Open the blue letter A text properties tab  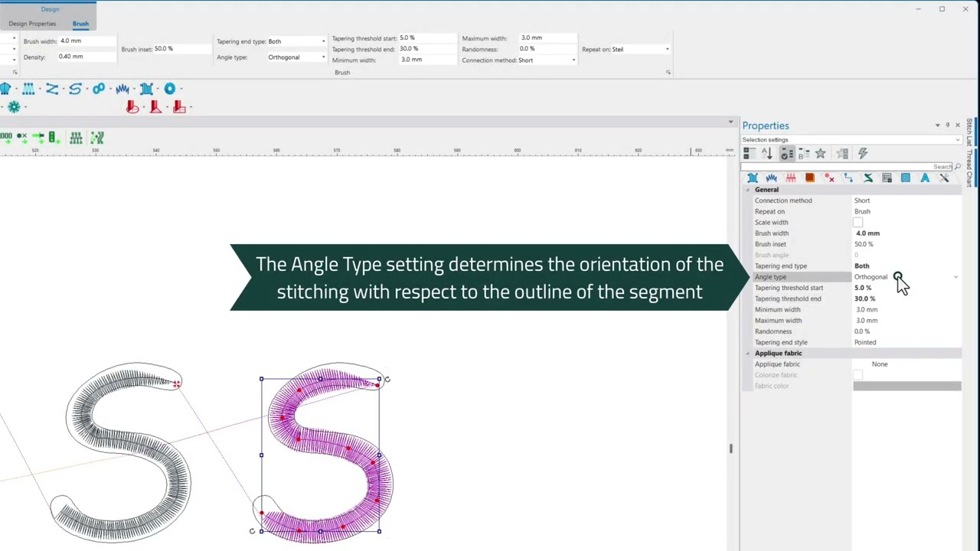(925, 178)
